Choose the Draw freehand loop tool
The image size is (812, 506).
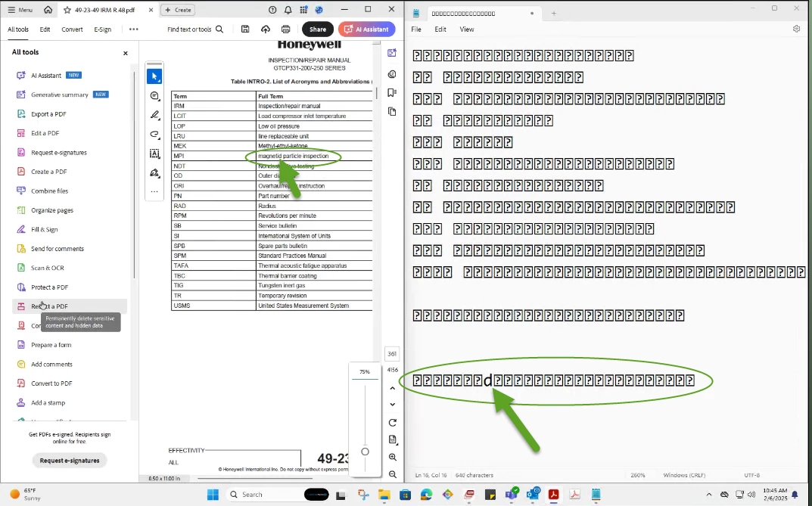click(154, 135)
